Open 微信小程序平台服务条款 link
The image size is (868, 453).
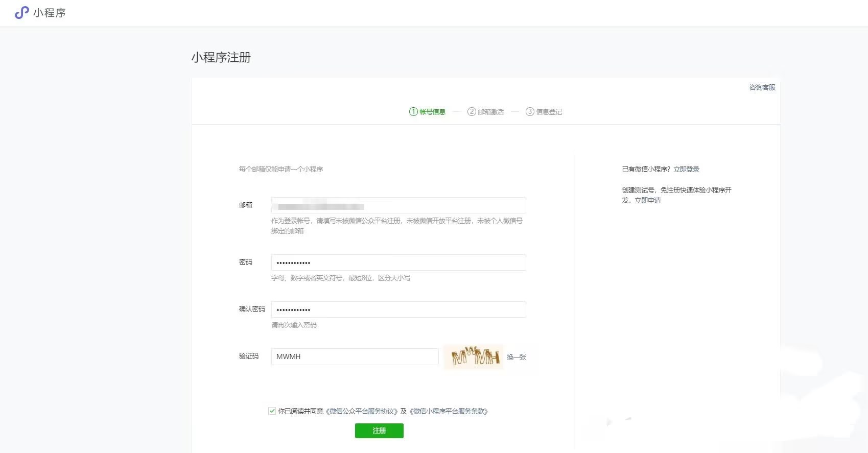449,411
